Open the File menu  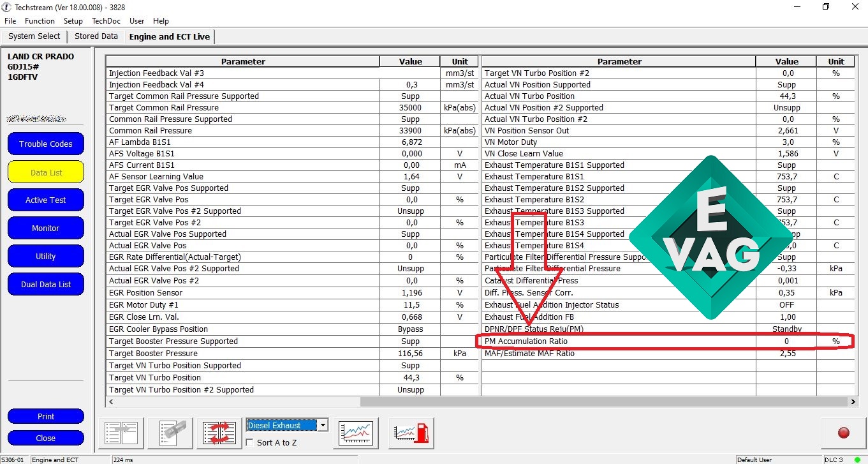(x=10, y=21)
